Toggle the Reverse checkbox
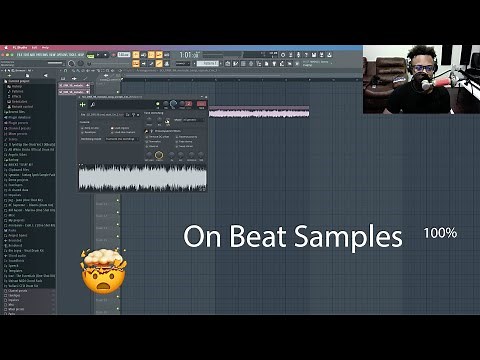The height and width of the screenshot is (360, 480). pos(152,146)
